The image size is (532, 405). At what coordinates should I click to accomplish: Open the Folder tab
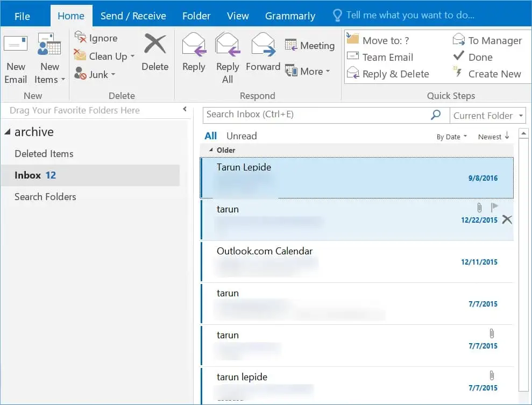pos(196,16)
